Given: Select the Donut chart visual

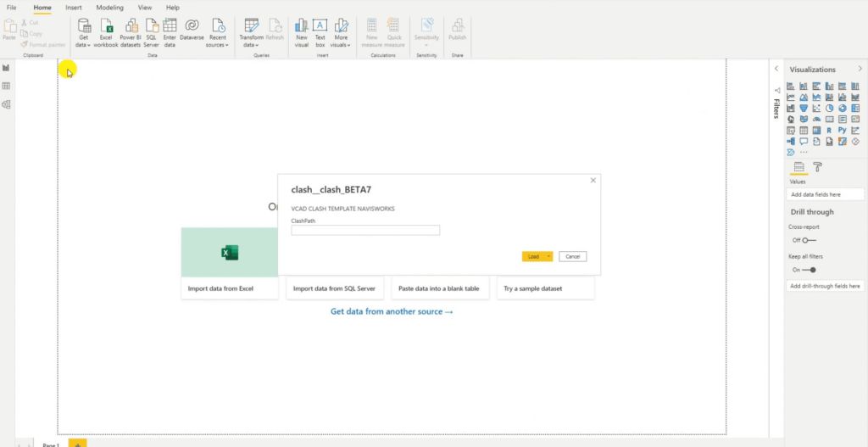Looking at the screenshot, I should pos(842,108).
